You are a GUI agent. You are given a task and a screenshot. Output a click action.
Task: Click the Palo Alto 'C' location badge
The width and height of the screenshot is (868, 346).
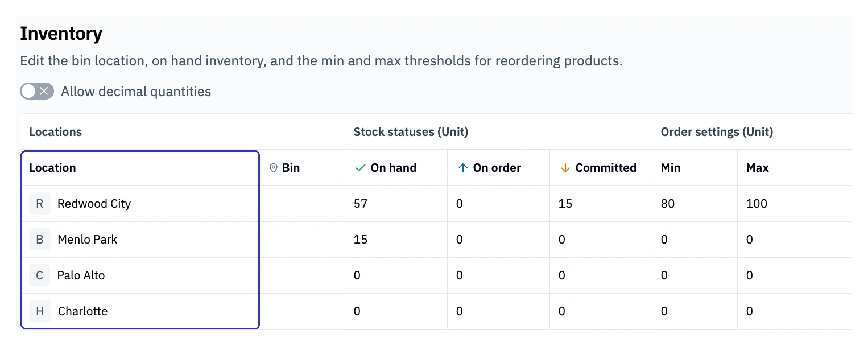point(40,275)
